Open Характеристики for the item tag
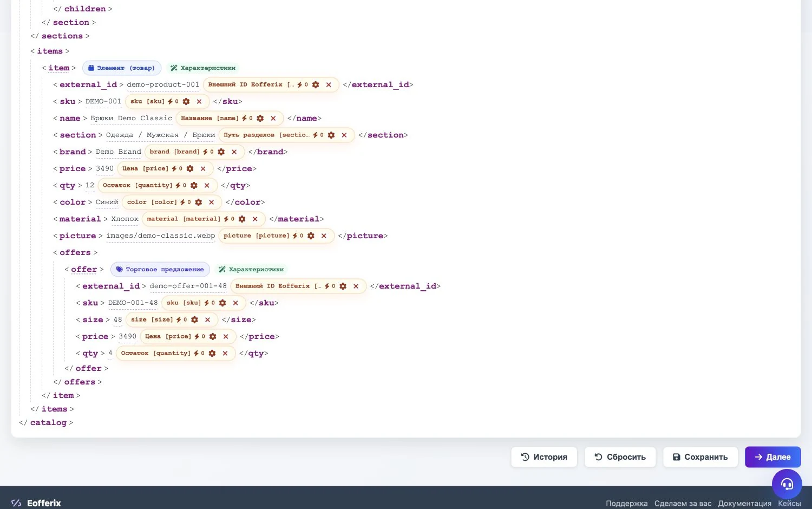Viewport: 812px width, 509px height. 203,68
